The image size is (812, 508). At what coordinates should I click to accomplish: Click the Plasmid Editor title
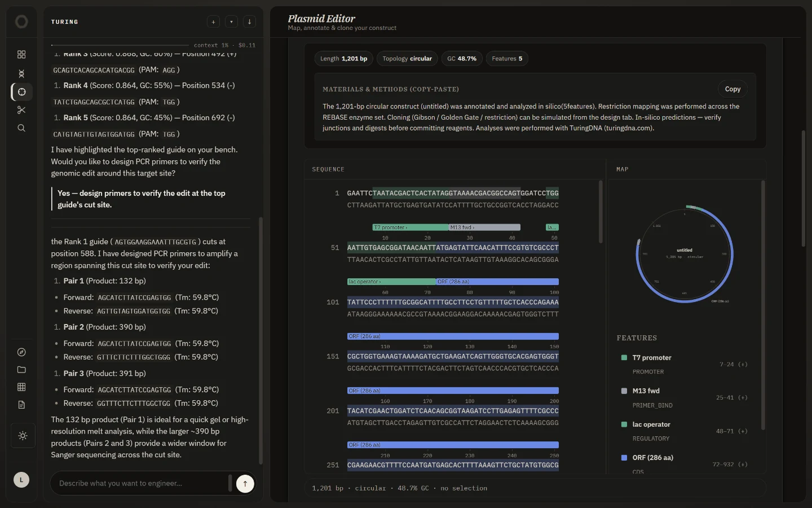click(x=321, y=19)
